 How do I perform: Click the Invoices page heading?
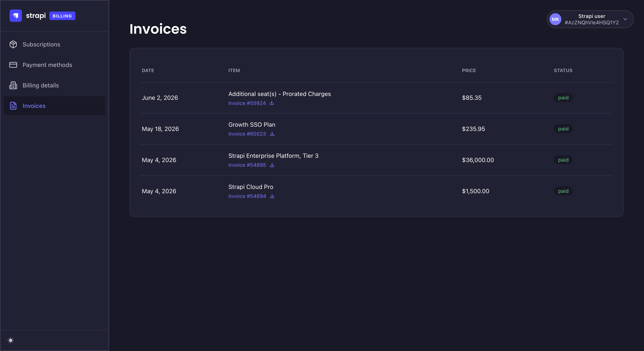158,29
